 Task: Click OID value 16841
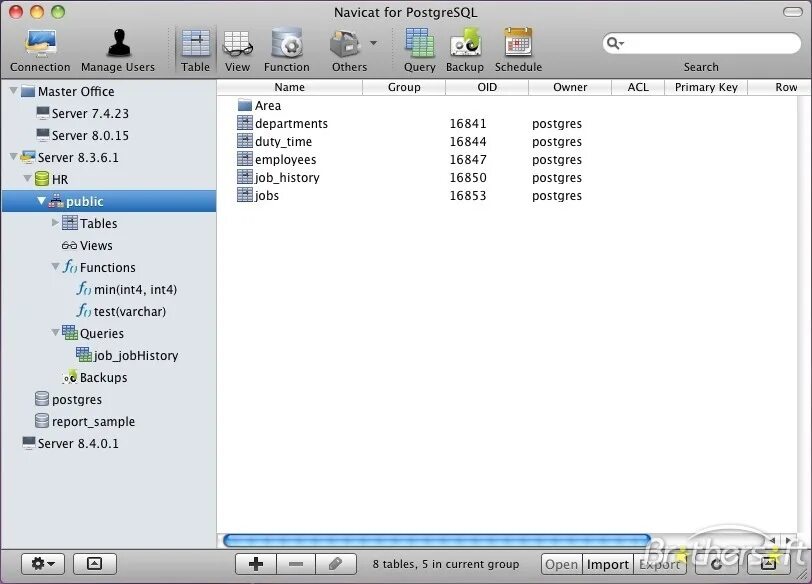468,124
